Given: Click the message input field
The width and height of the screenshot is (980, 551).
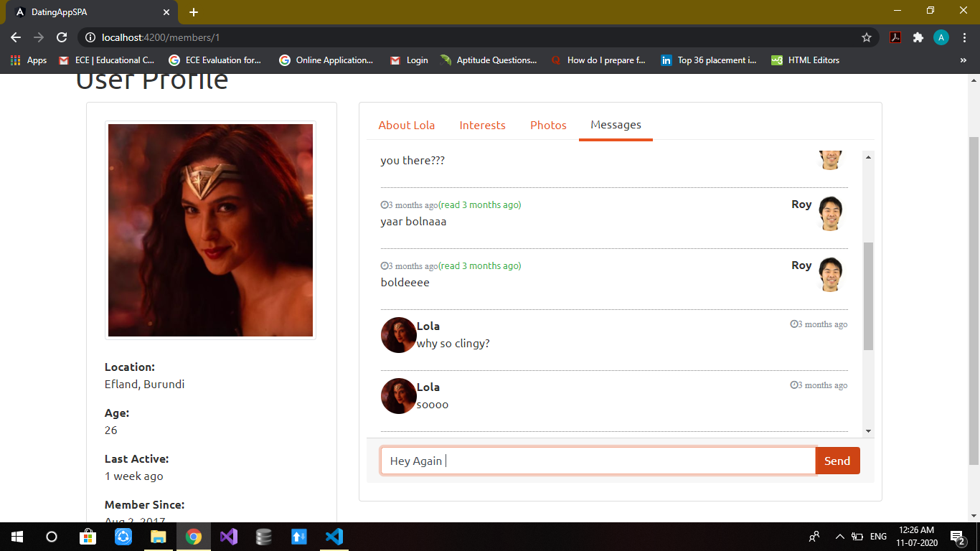Looking at the screenshot, I should (595, 461).
